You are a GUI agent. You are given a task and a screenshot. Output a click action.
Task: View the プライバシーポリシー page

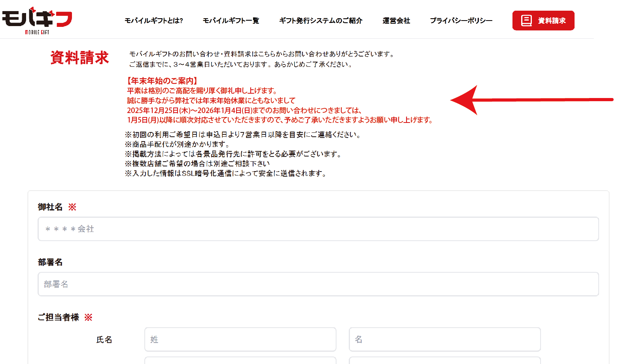pyautogui.click(x=461, y=21)
